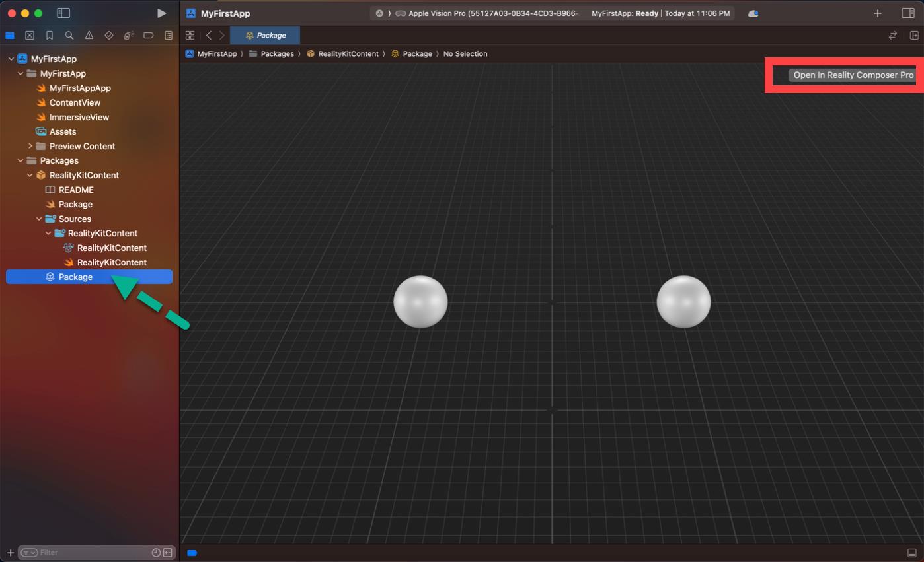Show the Issue navigator warning tab
This screenshot has height=562, width=924.
click(89, 35)
